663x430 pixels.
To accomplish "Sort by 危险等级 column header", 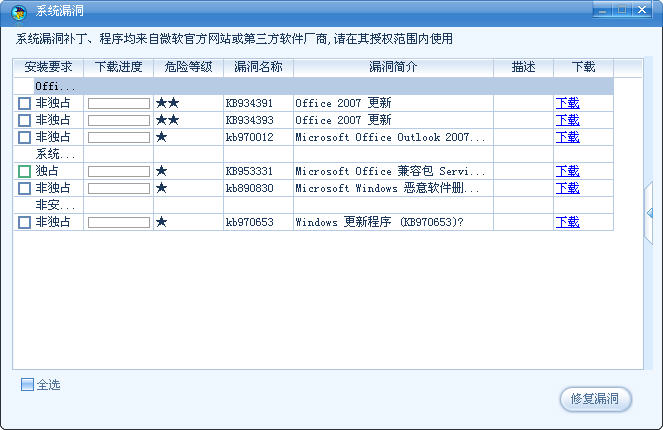I will (188, 67).
